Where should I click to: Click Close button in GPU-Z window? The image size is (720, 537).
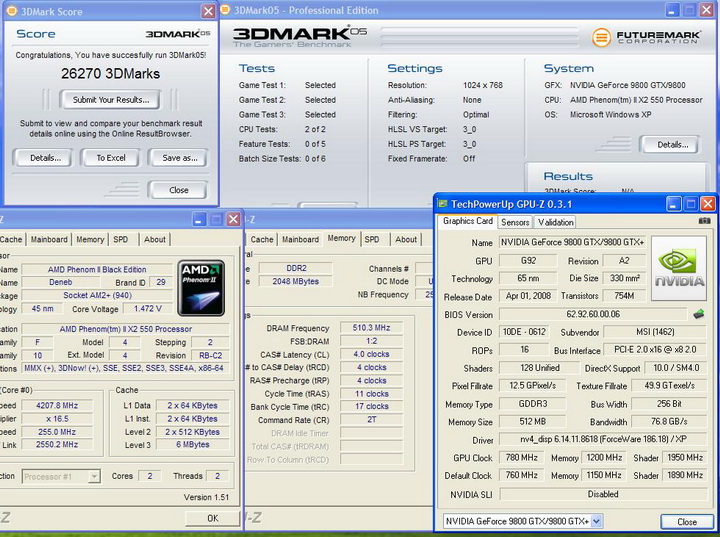(686, 521)
